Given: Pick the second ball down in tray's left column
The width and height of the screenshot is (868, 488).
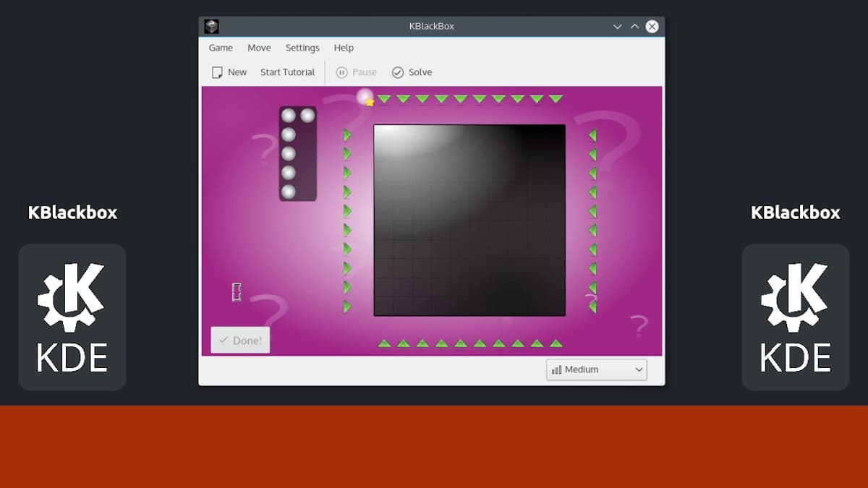Looking at the screenshot, I should (x=289, y=134).
